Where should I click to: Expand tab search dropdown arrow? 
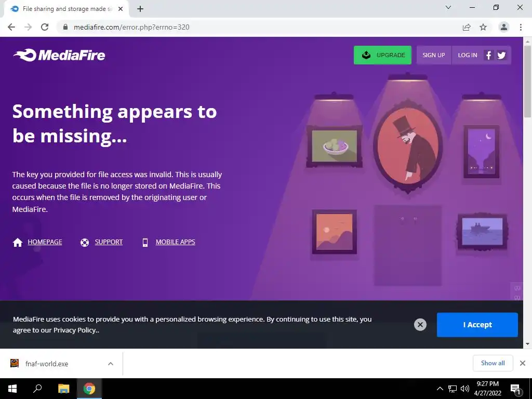(x=448, y=7)
